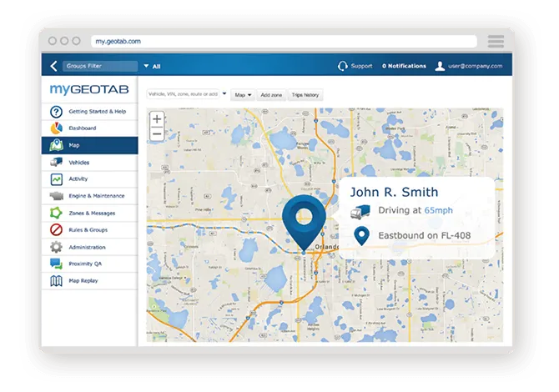The height and width of the screenshot is (392, 559).
Task: Click the Administration gear icon
Action: 56,247
